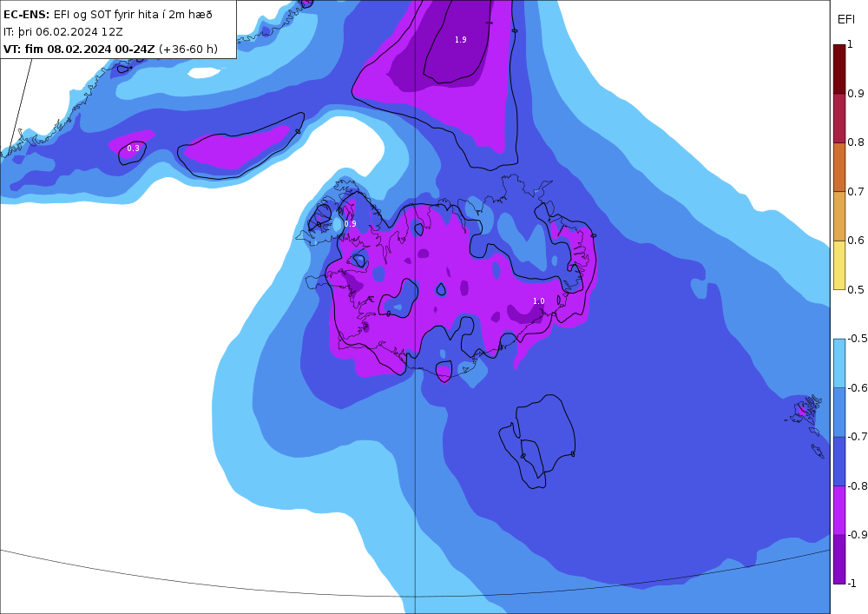Click the crimson 0.8–0.9 EFI legend swatch
This screenshot has height=614, width=868.
[x=839, y=118]
